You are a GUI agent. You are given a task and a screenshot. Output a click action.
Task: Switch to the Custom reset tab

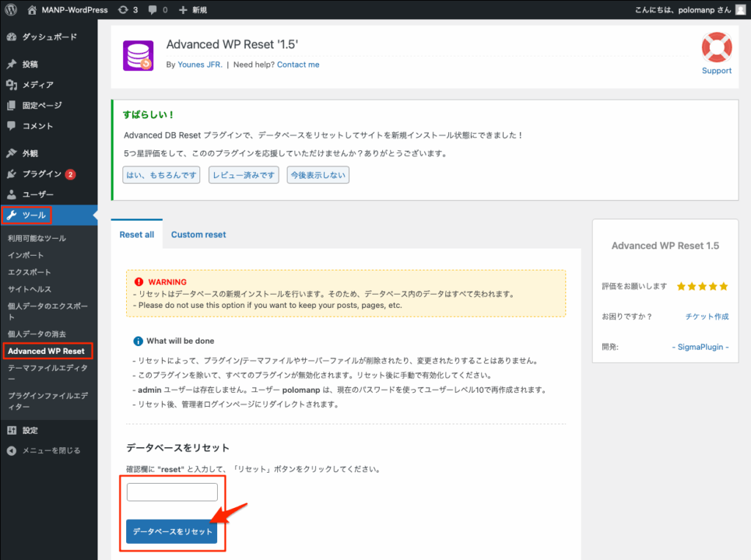[198, 235]
